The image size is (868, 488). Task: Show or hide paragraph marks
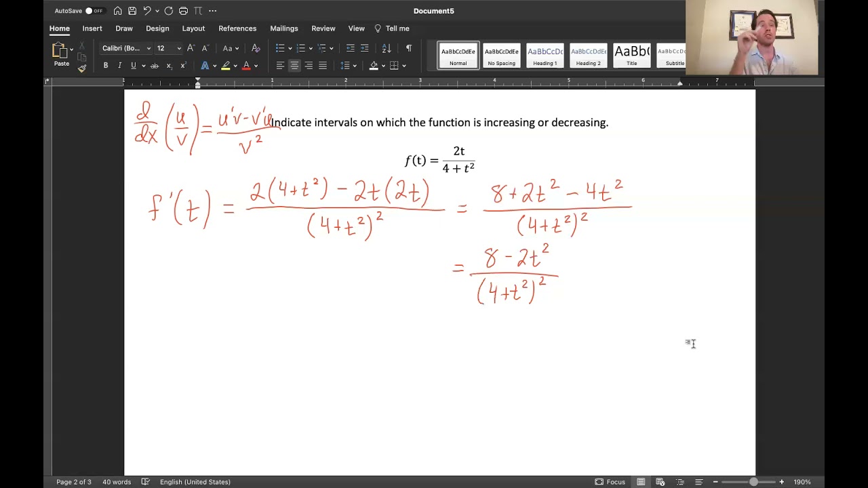click(408, 48)
